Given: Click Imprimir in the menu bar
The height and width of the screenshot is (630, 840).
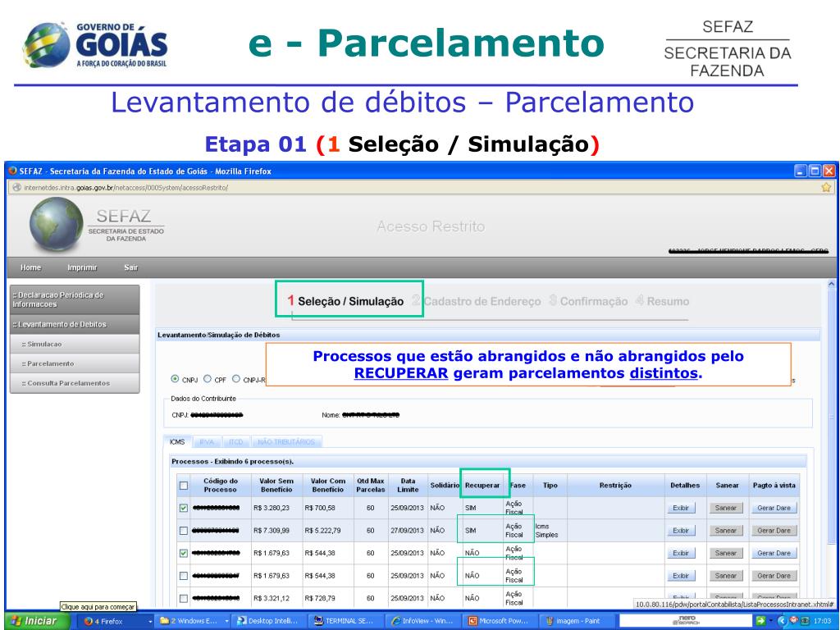Looking at the screenshot, I should (82, 267).
